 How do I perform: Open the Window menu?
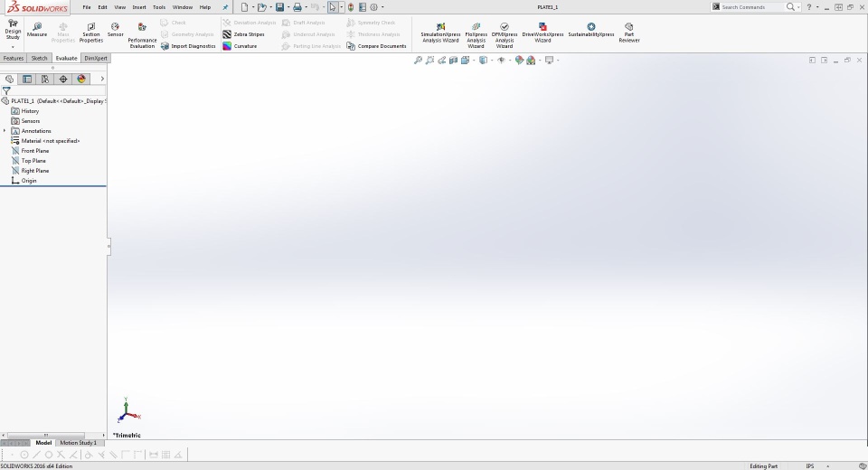pos(182,7)
